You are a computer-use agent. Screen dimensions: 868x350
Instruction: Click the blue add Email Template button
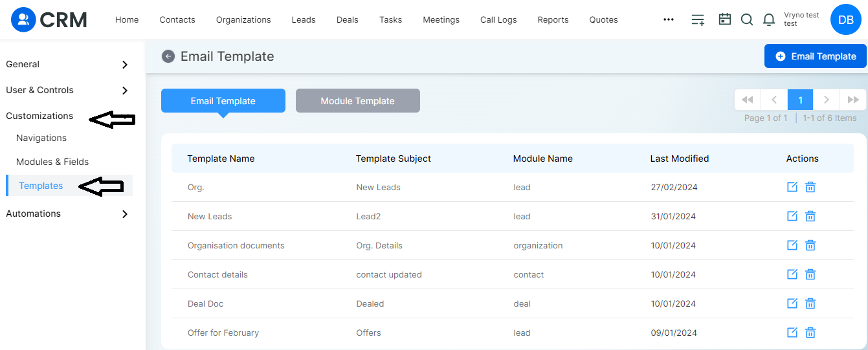tap(815, 56)
